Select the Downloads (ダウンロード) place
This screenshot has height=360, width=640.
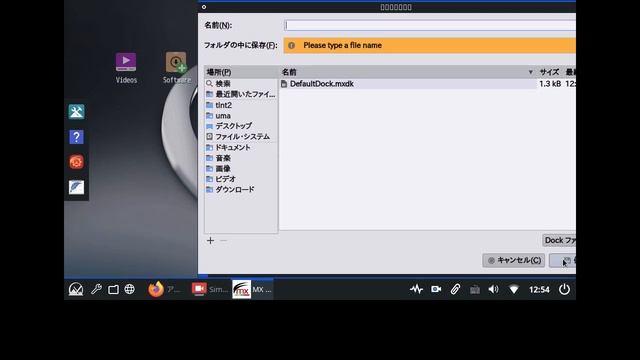241,189
